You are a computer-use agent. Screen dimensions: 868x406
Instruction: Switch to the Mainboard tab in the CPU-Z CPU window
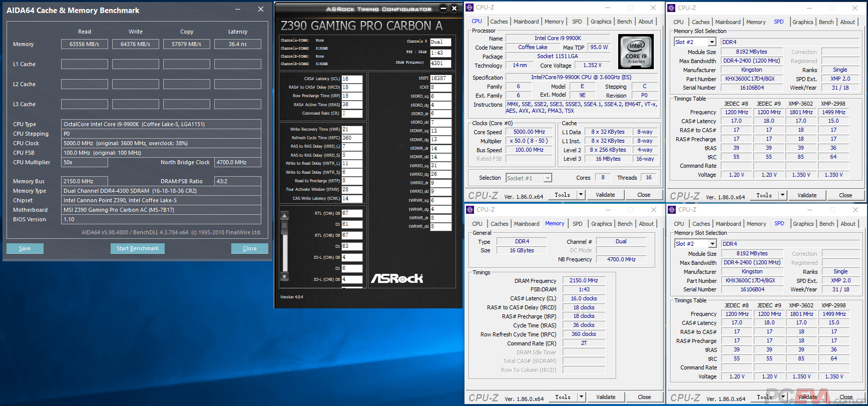point(526,22)
